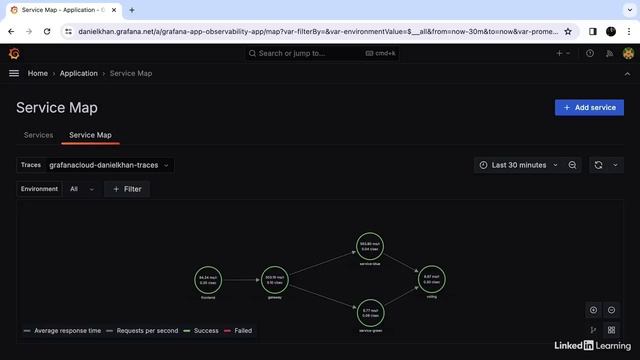
Task: Click the site information icon in address bar
Action: 69,31
